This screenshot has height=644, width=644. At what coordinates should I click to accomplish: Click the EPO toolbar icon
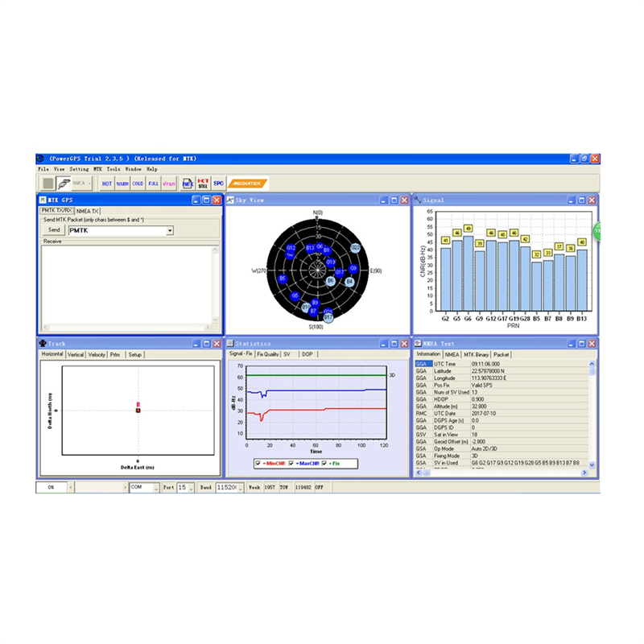pyautogui.click(x=218, y=184)
